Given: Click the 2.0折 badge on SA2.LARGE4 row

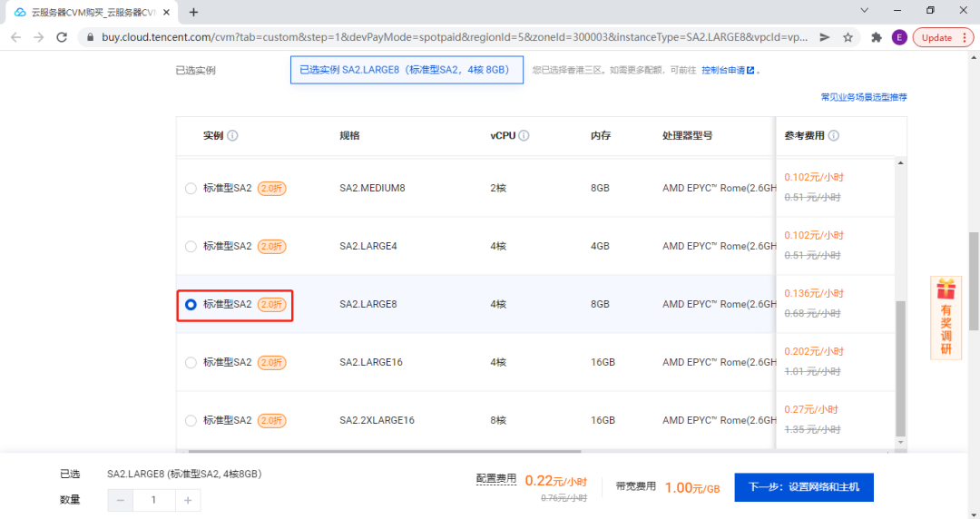Looking at the screenshot, I should pos(272,247).
